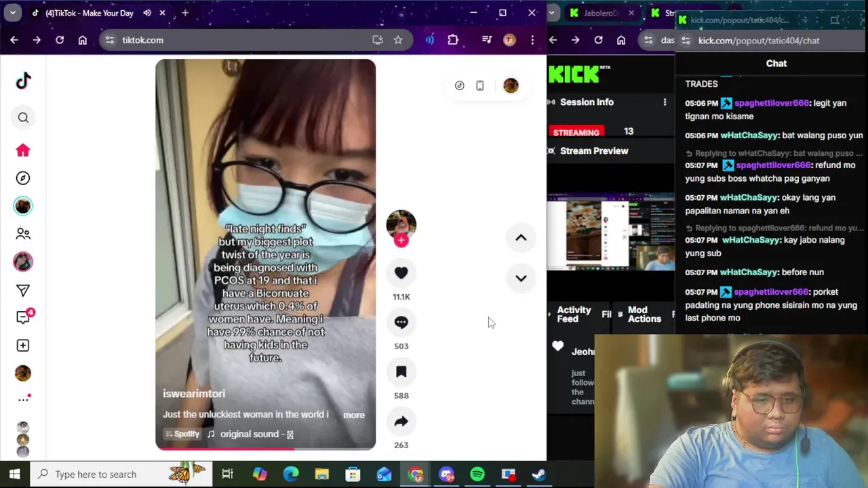Click the blue sound extension icon

click(x=430, y=40)
